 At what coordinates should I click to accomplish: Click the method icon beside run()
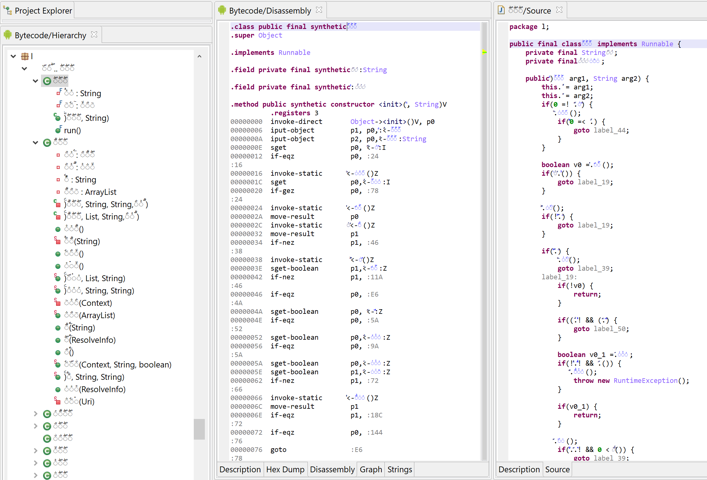pos(58,130)
